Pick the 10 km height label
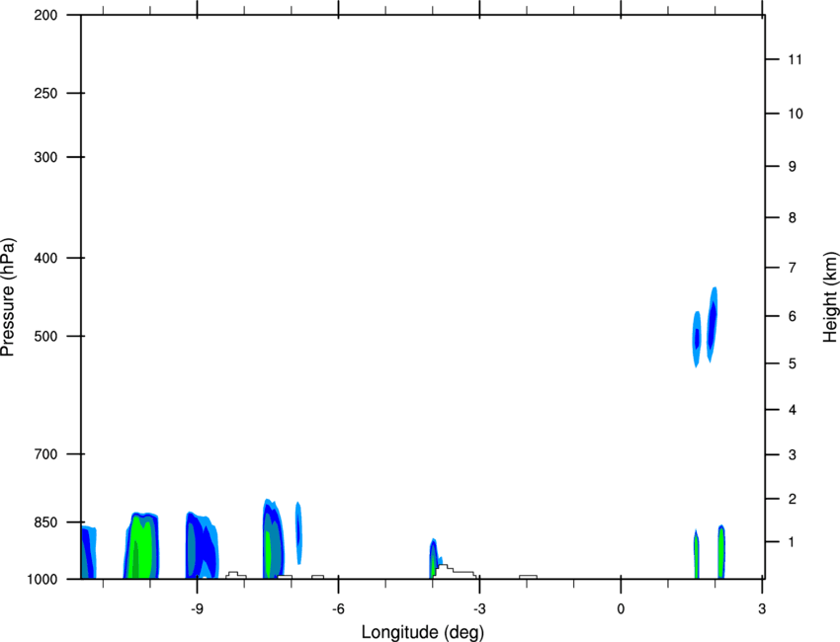The width and height of the screenshot is (840, 642). [x=795, y=114]
